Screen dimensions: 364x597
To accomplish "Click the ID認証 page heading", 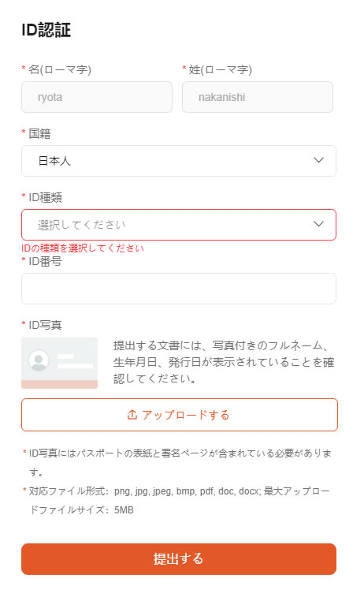I will coord(46,30).
